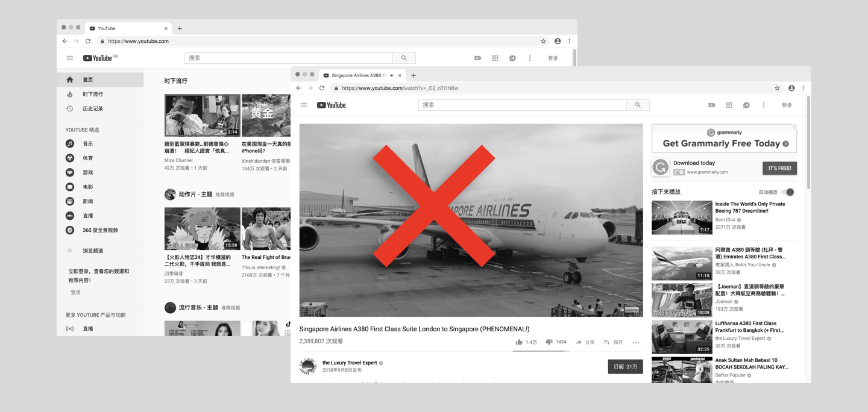Open Emirates A380 First Class video thumbnail
Screen dimensions: 868x412
tap(682, 263)
